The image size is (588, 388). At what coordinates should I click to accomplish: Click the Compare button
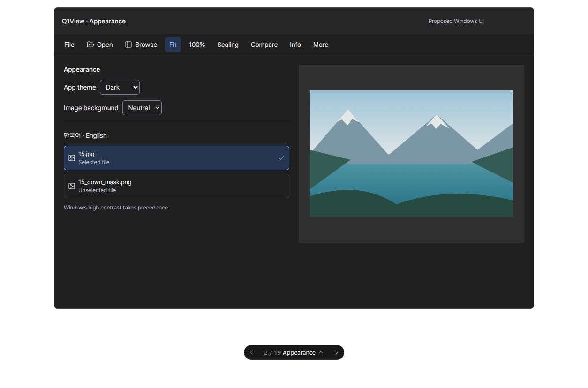tap(264, 45)
